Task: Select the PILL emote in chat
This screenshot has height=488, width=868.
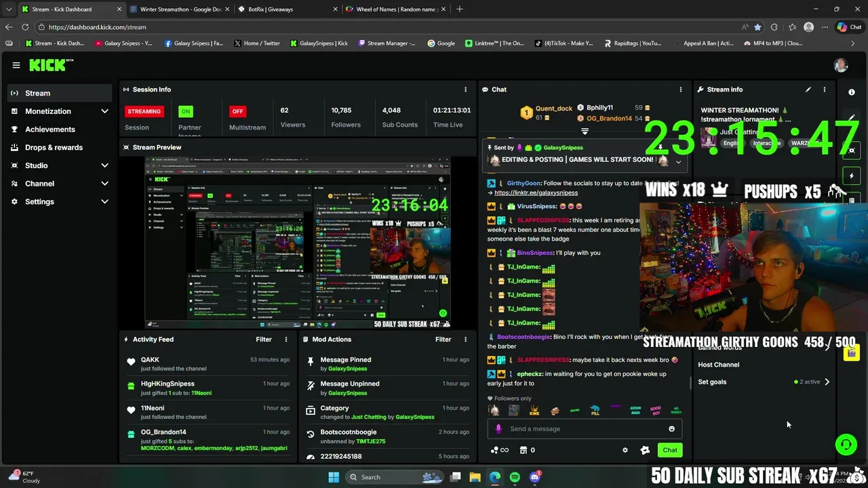Action: tap(595, 410)
